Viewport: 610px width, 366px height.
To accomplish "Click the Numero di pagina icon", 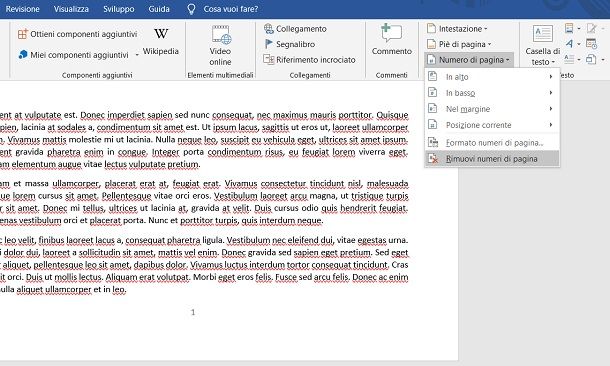I will click(431, 60).
